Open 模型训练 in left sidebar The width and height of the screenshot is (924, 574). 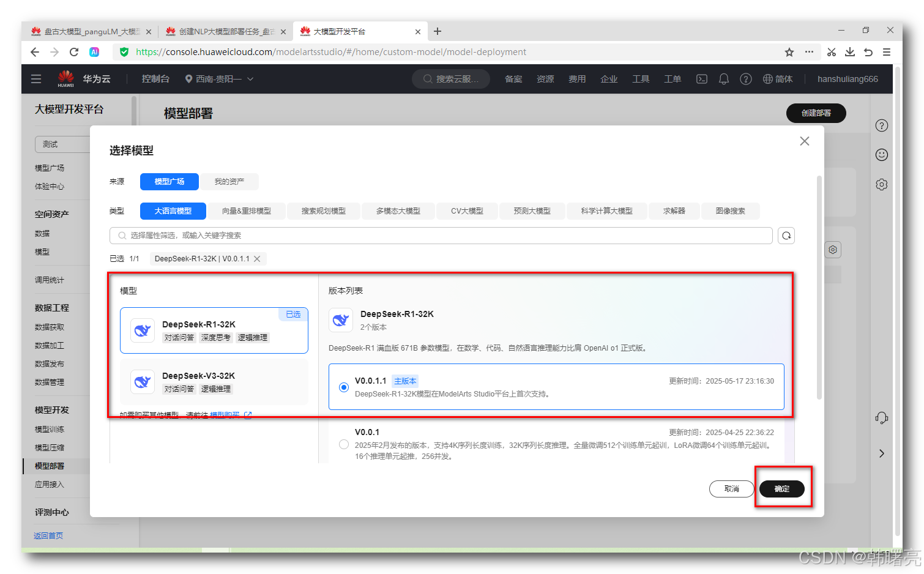50,430
